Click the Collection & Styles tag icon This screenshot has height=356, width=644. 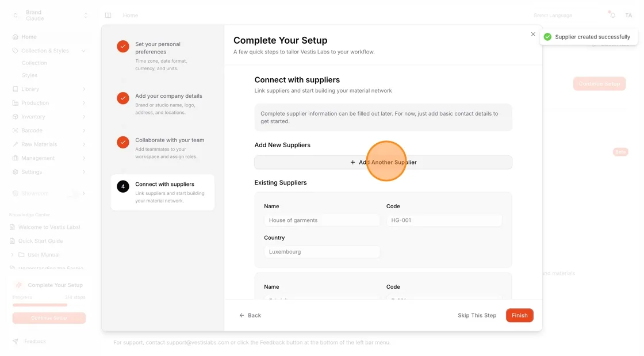click(x=15, y=51)
